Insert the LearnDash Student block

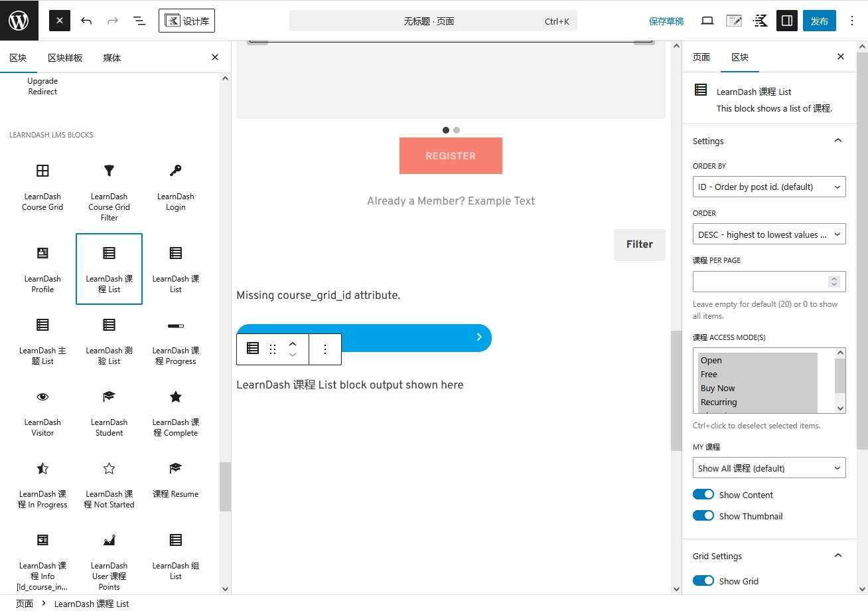(x=109, y=412)
